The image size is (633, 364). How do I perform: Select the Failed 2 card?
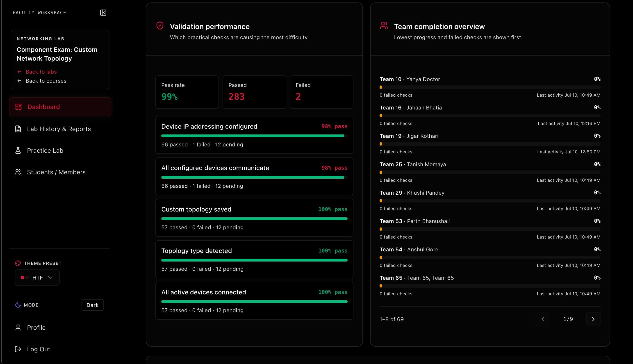click(321, 92)
